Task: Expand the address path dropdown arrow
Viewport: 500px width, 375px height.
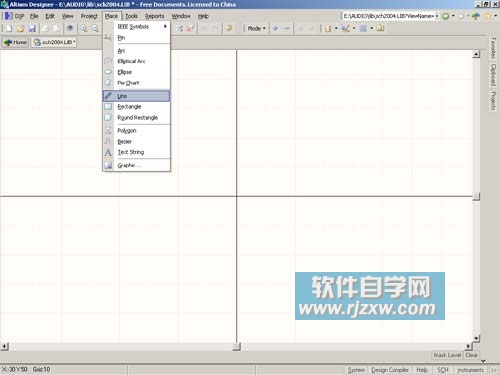Action: [437, 16]
